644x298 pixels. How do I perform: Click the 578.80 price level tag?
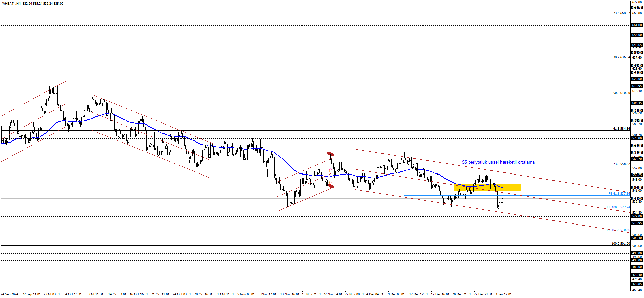[x=637, y=138]
